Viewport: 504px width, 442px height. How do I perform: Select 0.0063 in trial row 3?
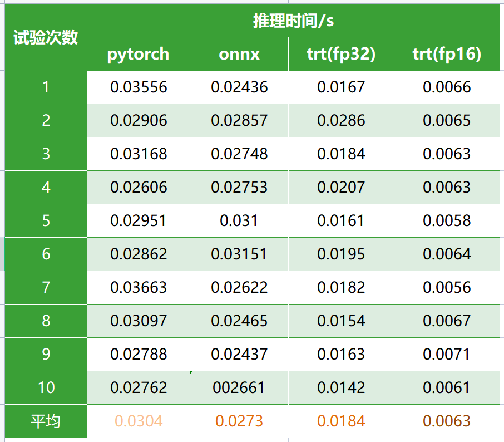(x=447, y=154)
